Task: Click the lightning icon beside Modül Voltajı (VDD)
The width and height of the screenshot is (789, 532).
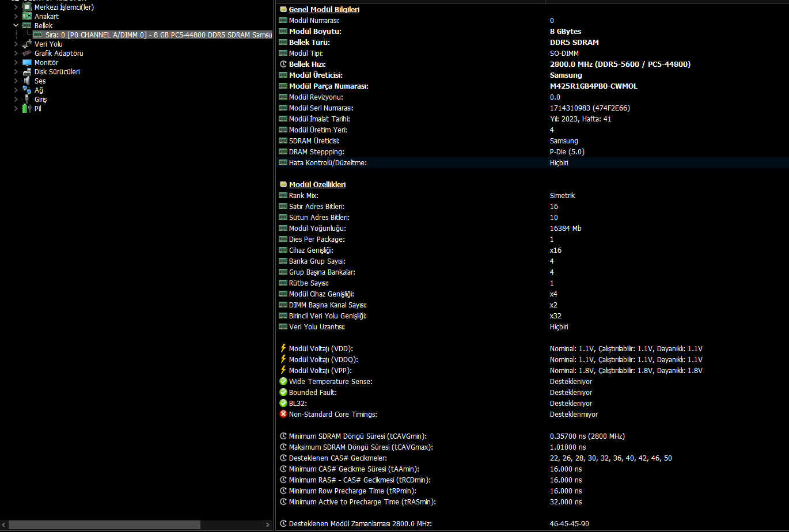Action: (x=283, y=348)
